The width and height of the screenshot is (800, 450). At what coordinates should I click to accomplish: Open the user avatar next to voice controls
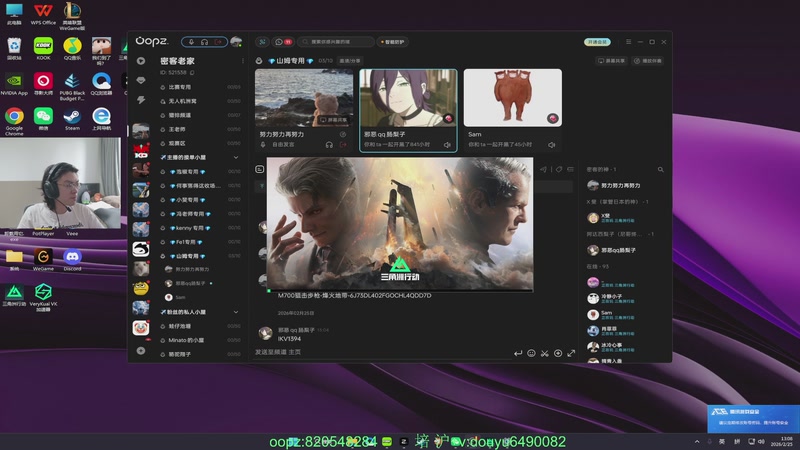click(x=236, y=42)
